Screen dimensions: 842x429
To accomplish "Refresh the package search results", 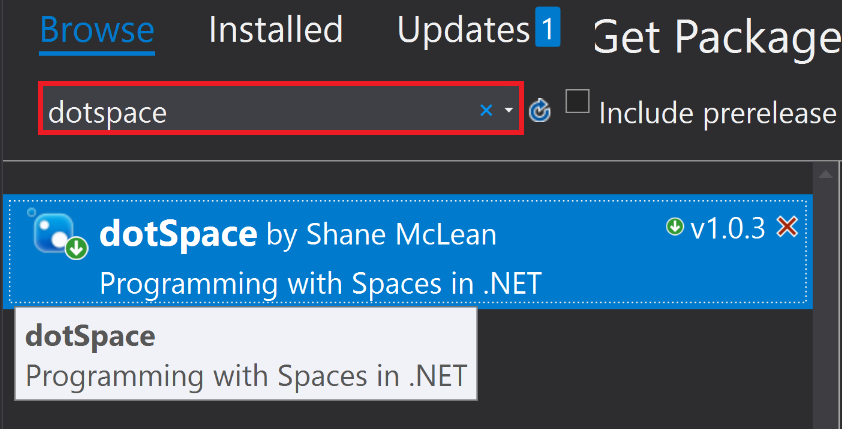I will pos(540,110).
